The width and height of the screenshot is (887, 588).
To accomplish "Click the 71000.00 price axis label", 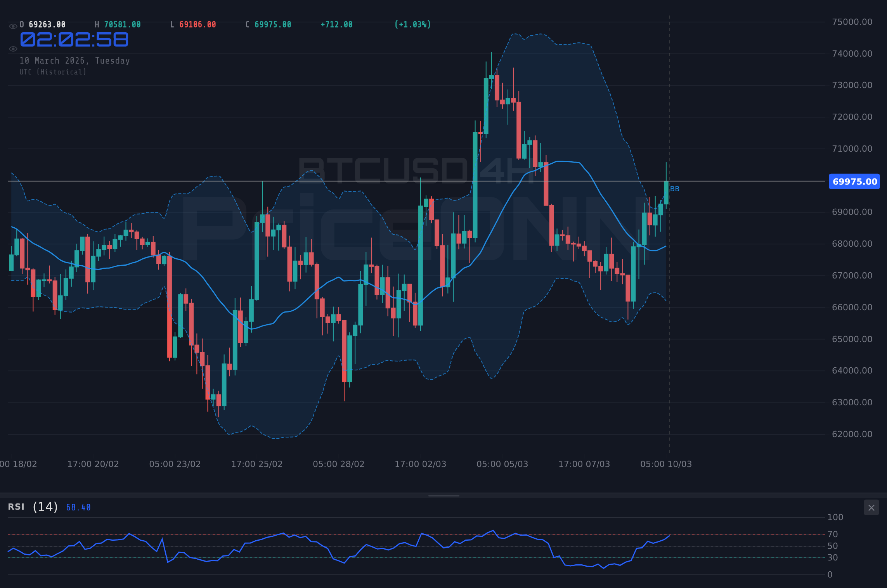I will 852,149.
